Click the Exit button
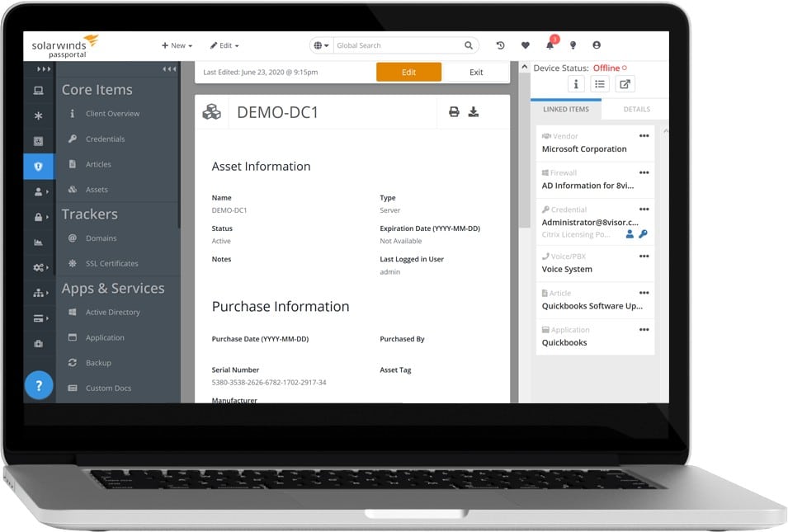Image resolution: width=788 pixels, height=532 pixels. pyautogui.click(x=476, y=72)
